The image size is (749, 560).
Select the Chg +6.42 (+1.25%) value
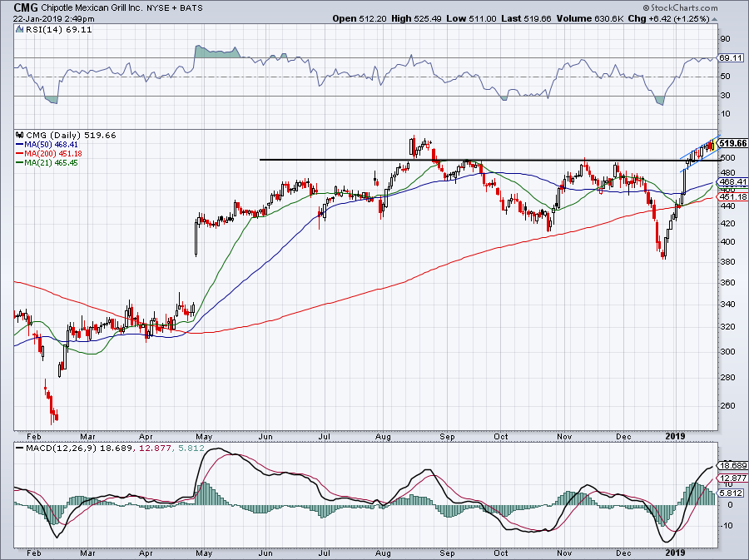click(x=669, y=18)
